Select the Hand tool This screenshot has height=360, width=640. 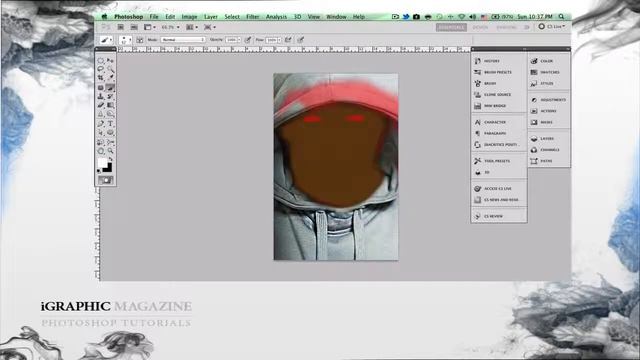(101, 151)
